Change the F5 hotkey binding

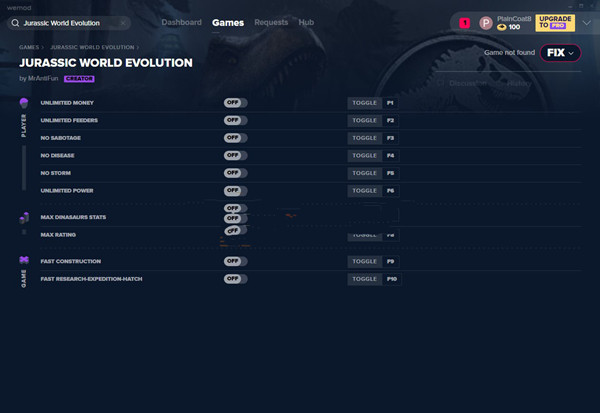390,173
